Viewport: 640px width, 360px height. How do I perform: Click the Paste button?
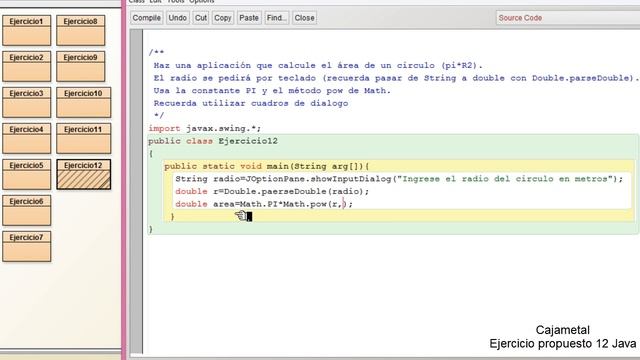click(x=249, y=18)
